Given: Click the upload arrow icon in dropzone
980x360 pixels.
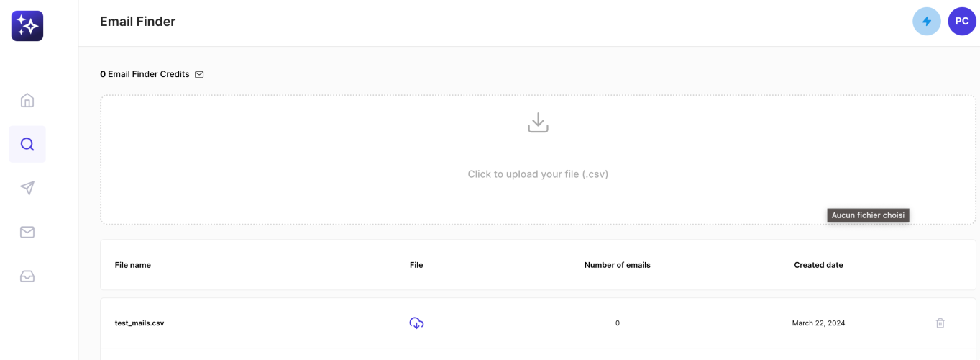Looking at the screenshot, I should tap(538, 122).
